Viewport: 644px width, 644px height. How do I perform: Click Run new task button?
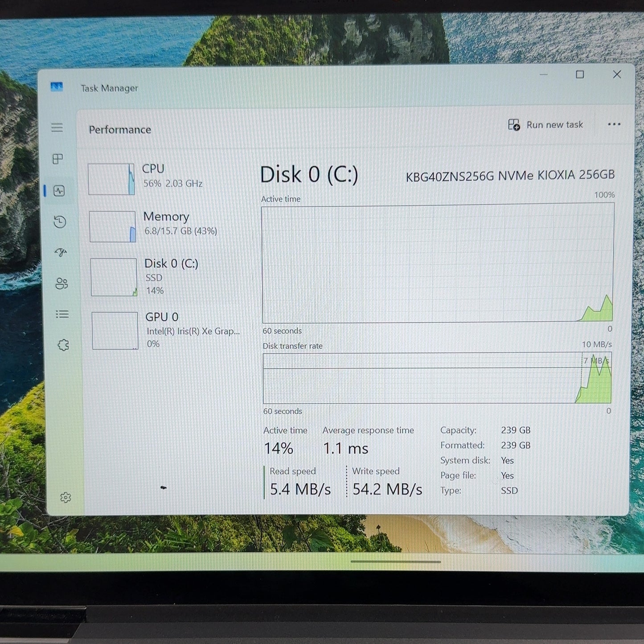tap(546, 125)
